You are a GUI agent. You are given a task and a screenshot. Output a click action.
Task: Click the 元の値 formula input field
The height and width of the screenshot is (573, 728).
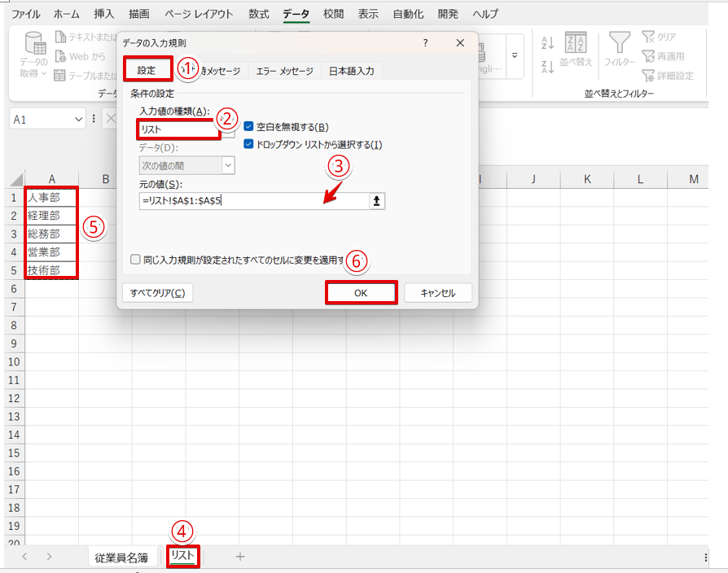point(244,199)
